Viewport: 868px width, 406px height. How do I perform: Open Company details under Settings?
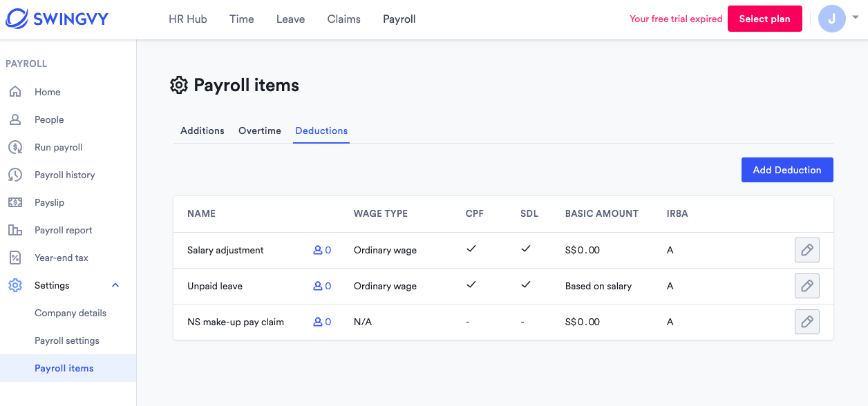(70, 313)
